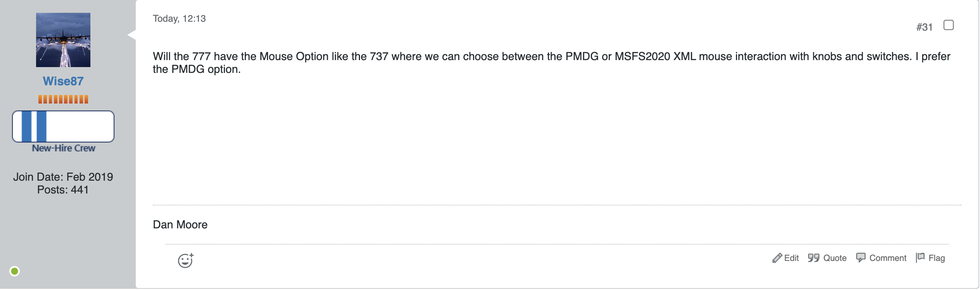Click the post text about the 777 Mouse Option
This screenshot has width=980, height=290.
pos(551,63)
